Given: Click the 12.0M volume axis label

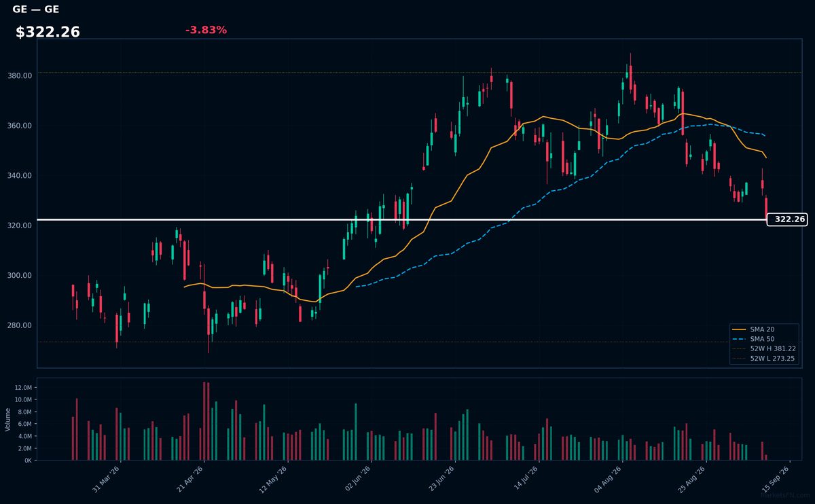Looking at the screenshot, I should tap(23, 388).
